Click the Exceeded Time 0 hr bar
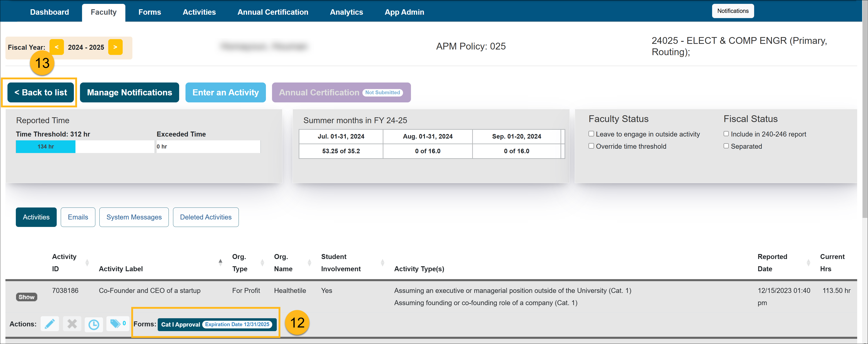The height and width of the screenshot is (344, 868). [208, 147]
